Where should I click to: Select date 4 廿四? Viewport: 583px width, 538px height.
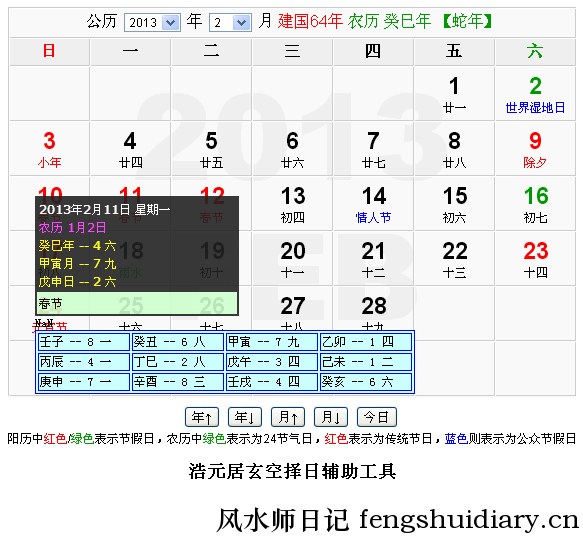pyautogui.click(x=131, y=149)
